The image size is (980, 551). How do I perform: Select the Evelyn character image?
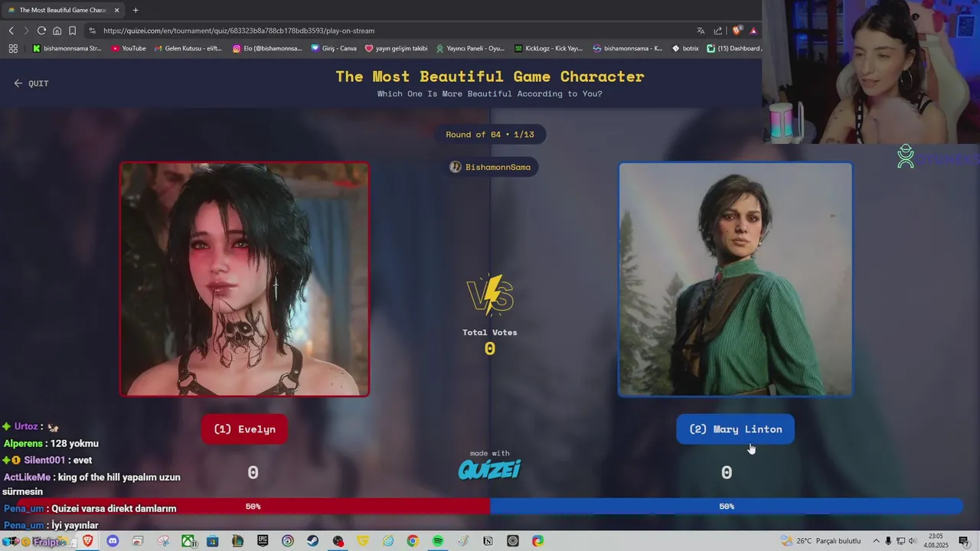244,279
